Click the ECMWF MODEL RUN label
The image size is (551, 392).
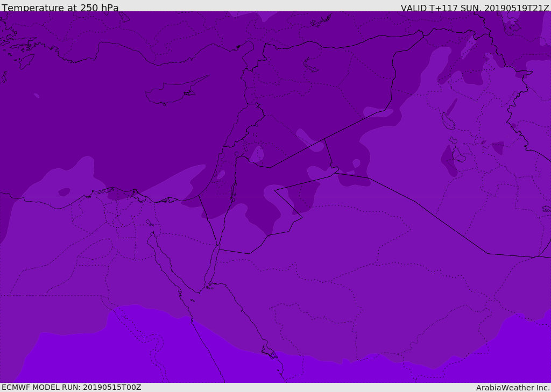(71, 387)
